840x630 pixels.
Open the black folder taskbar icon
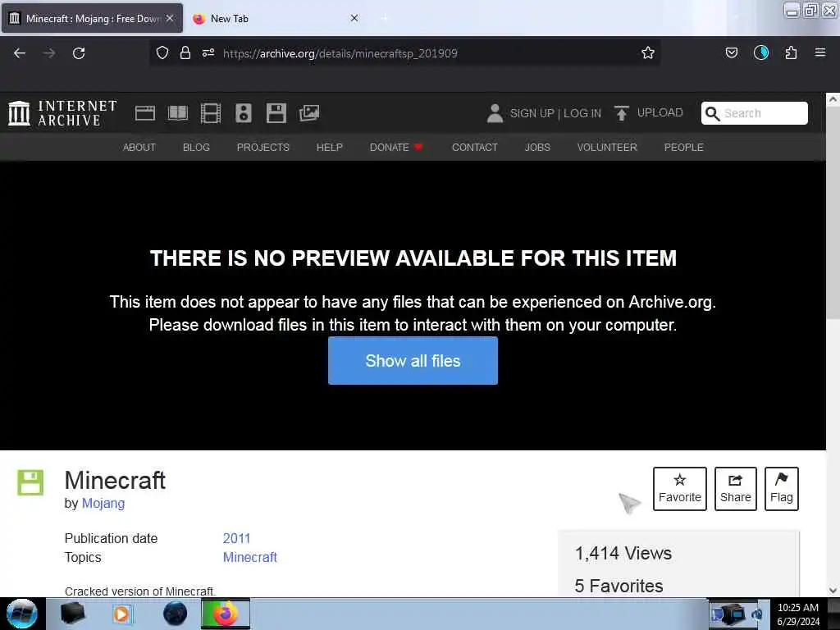(72, 614)
